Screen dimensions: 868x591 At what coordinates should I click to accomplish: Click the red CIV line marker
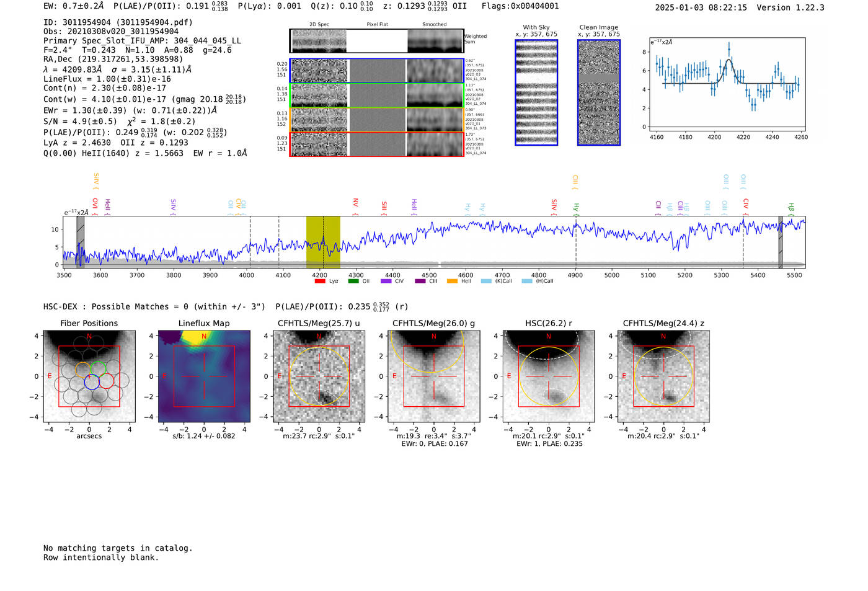pyautogui.click(x=746, y=207)
